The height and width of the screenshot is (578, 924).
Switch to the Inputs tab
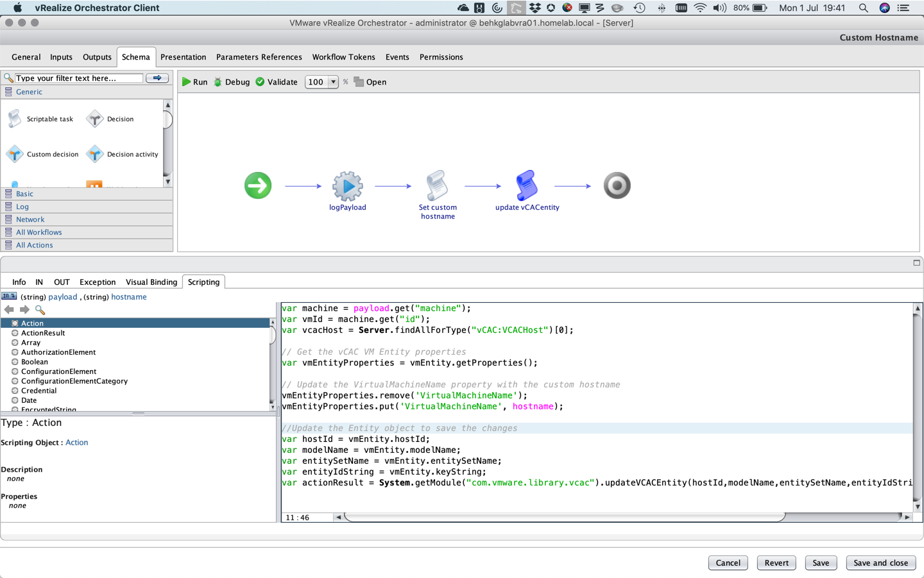click(x=61, y=57)
